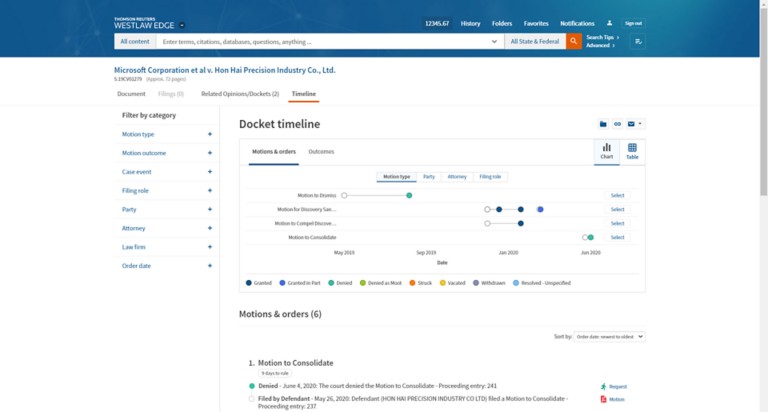Open Favorites in top navigation
Screen dimensions: 768x412
[536, 24]
